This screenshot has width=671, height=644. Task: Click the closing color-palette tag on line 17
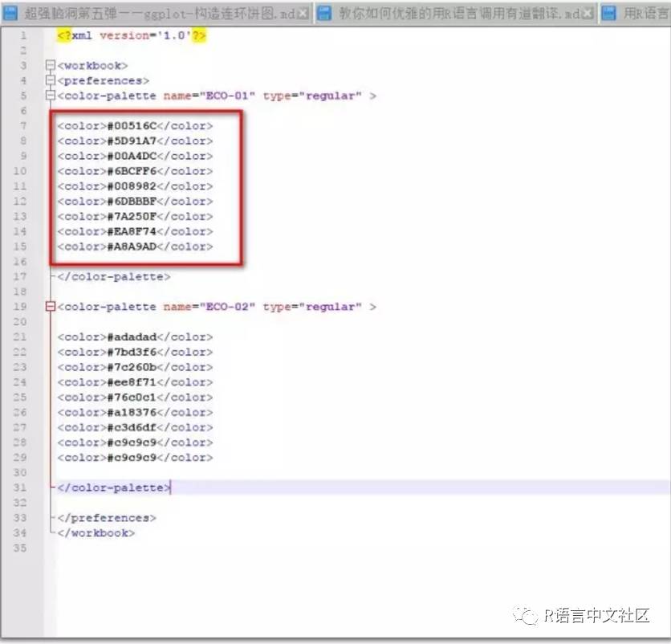114,276
